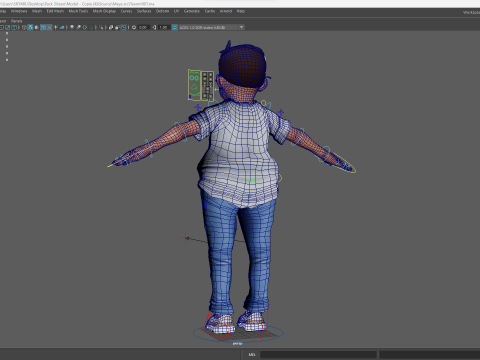
Task: Select the character's hair mesh
Action: tap(243, 65)
